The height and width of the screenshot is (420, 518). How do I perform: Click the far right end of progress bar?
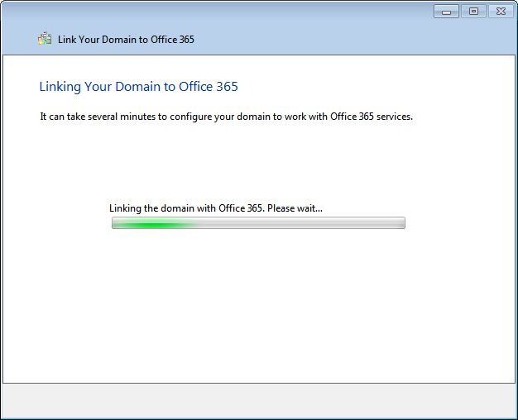pyautogui.click(x=400, y=223)
